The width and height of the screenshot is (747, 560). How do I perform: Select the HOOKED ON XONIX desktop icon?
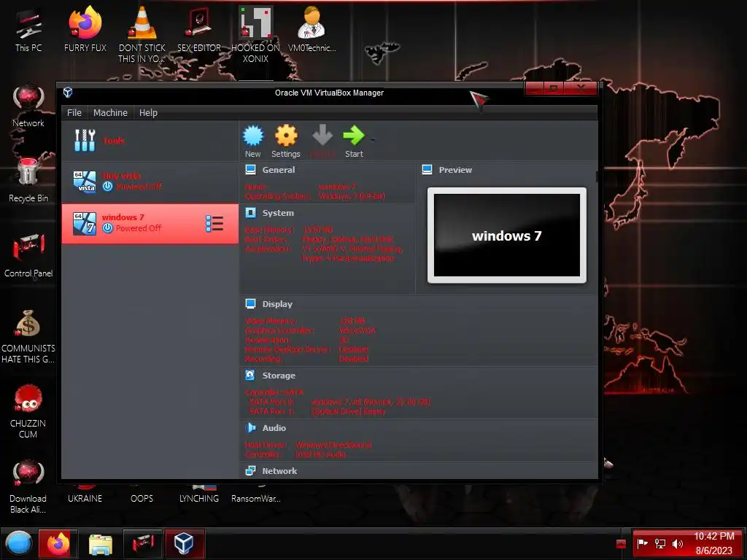(x=256, y=34)
